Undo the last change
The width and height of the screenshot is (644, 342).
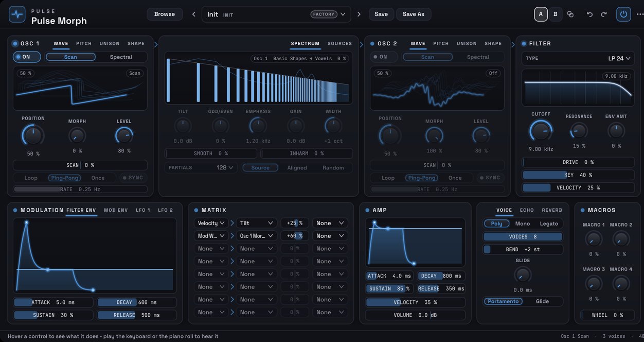pos(590,14)
